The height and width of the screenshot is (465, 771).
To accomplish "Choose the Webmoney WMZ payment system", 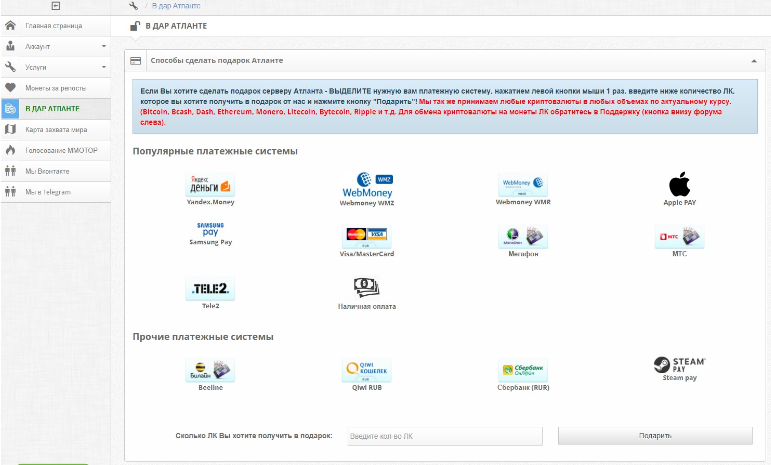I will click(367, 185).
